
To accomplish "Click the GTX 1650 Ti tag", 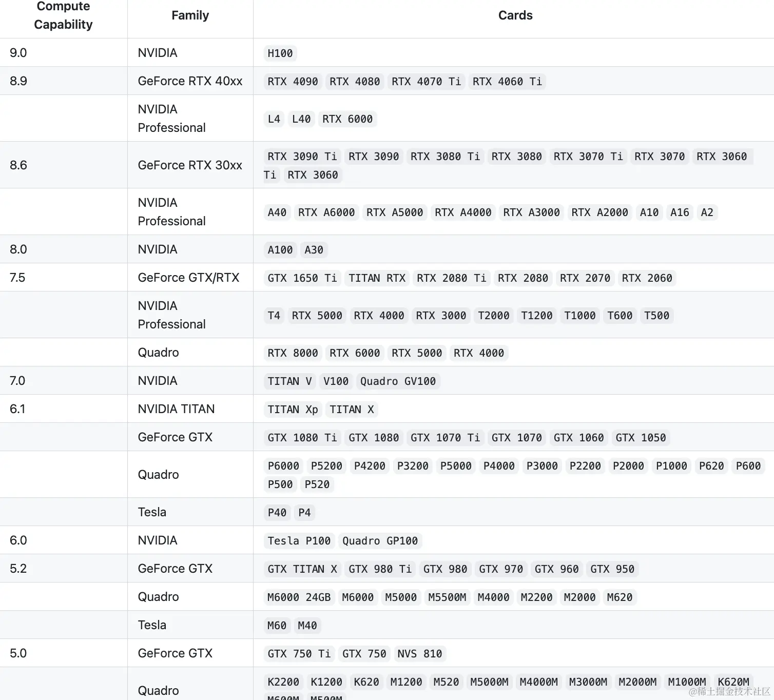I will (302, 278).
